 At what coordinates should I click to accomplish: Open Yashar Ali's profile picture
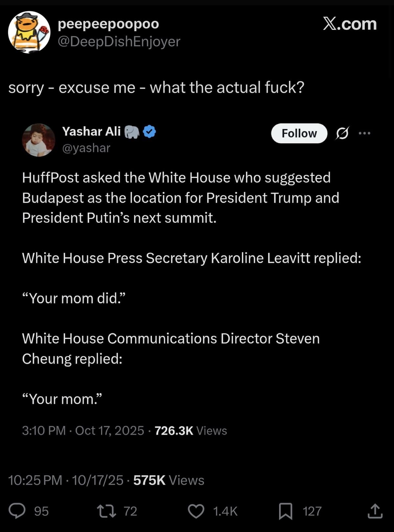(38, 140)
